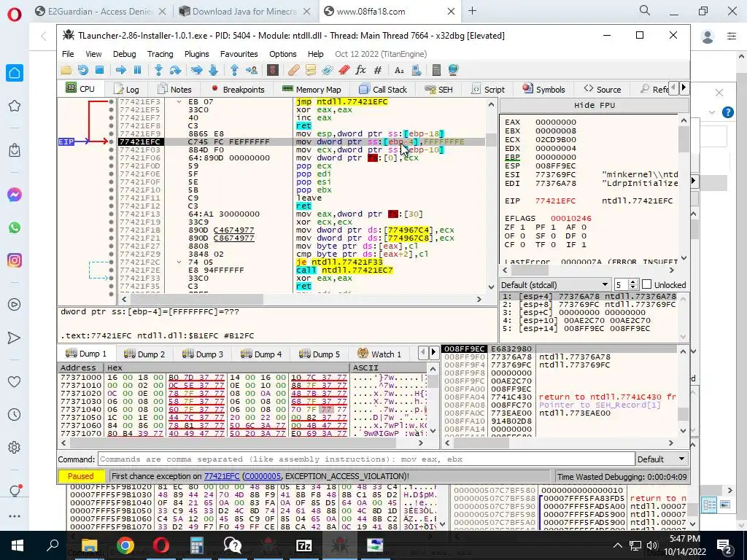Click the C0000005 exception code link
This screenshot has height=560, width=747.
click(262, 476)
